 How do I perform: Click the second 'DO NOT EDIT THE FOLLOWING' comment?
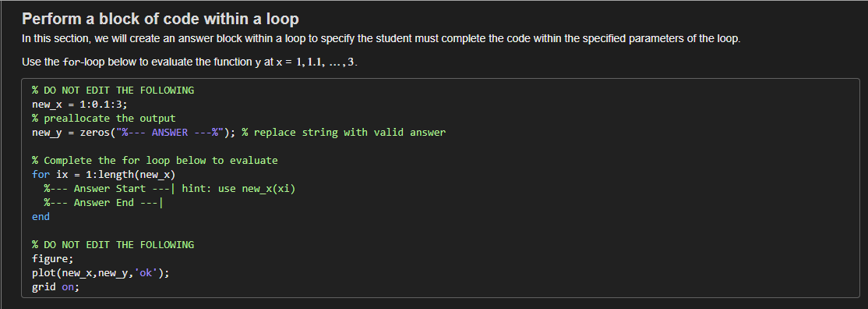[113, 245]
